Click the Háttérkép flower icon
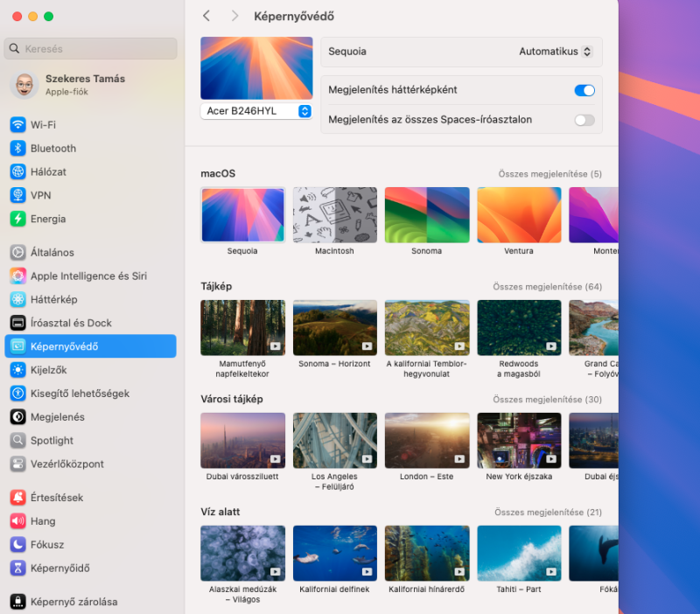The image size is (700, 614). click(x=17, y=299)
